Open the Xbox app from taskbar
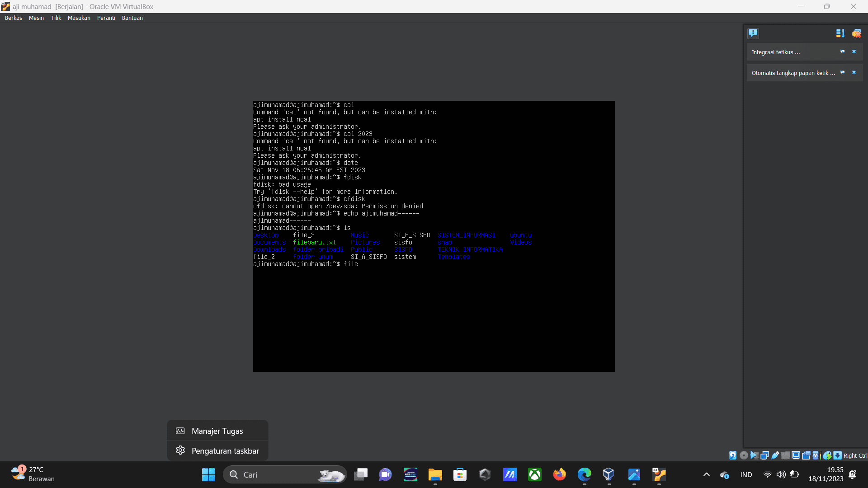The width and height of the screenshot is (868, 488). coord(535,474)
